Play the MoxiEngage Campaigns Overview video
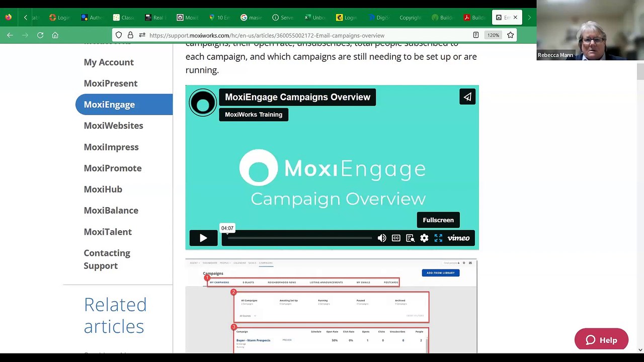 [x=203, y=238]
